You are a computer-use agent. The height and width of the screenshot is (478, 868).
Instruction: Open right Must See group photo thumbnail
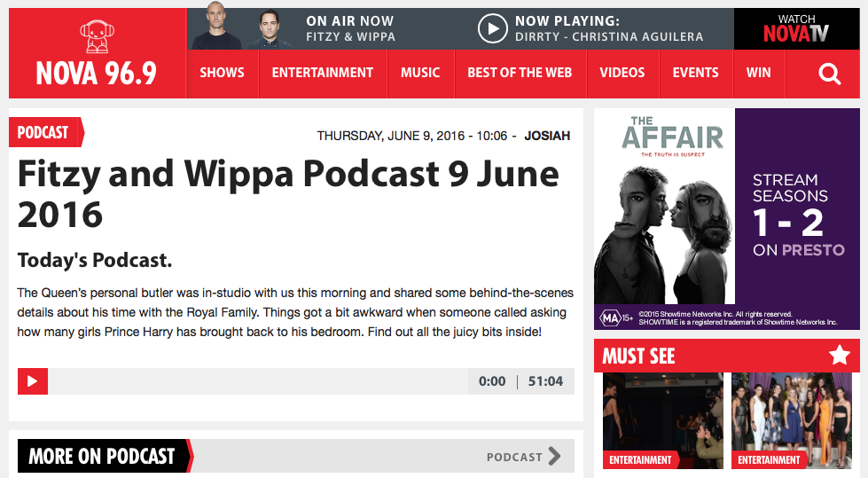(792, 420)
